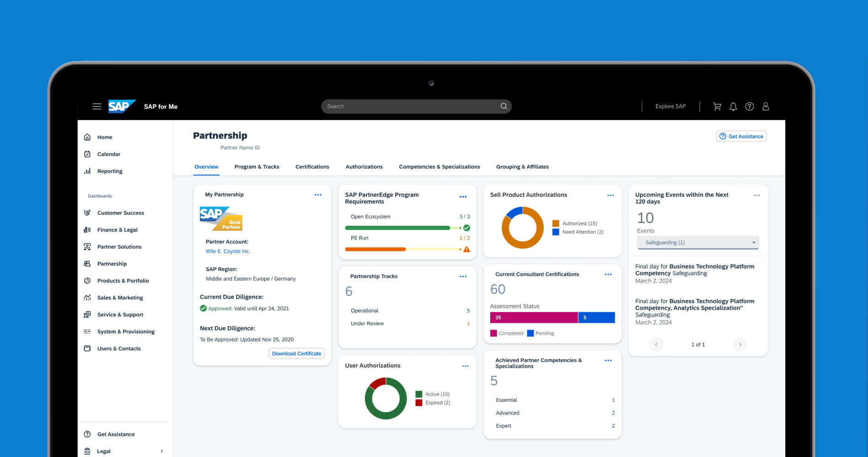
Task: Open PartnerEdge Program Requirements card options
Action: click(x=463, y=197)
